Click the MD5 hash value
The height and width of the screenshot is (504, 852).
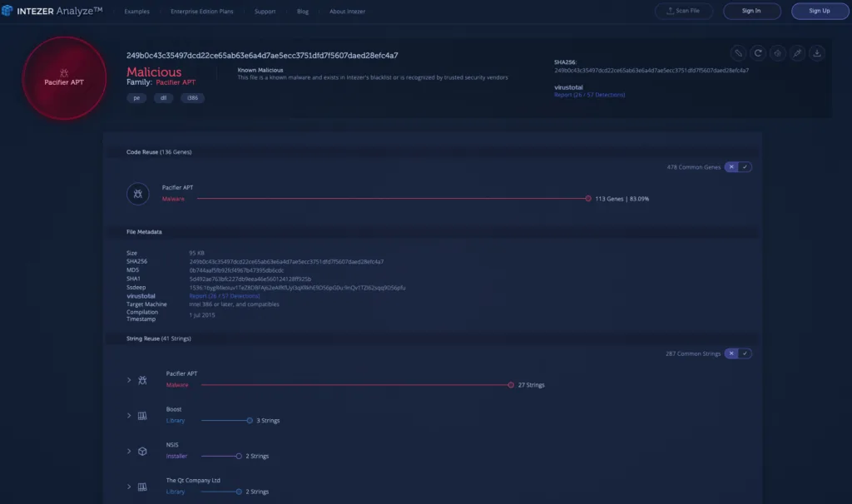[x=236, y=270]
